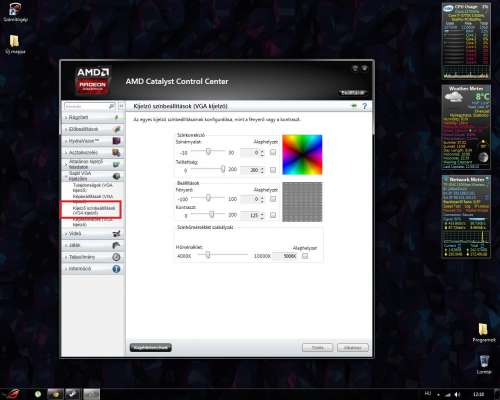500x400 pixels.
Task: Reset Kontraszt with its Alaphelyzet icon
Action: 273,215
